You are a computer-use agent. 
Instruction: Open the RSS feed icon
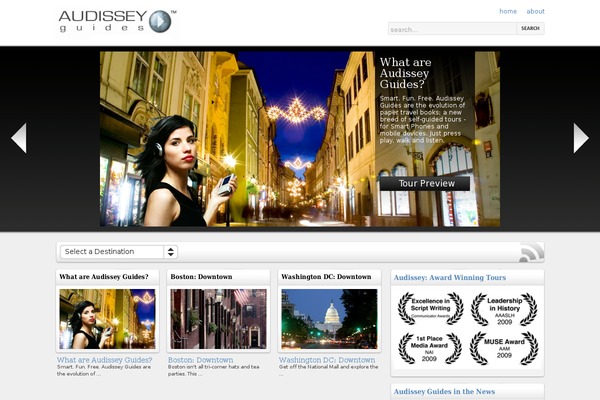click(x=532, y=253)
